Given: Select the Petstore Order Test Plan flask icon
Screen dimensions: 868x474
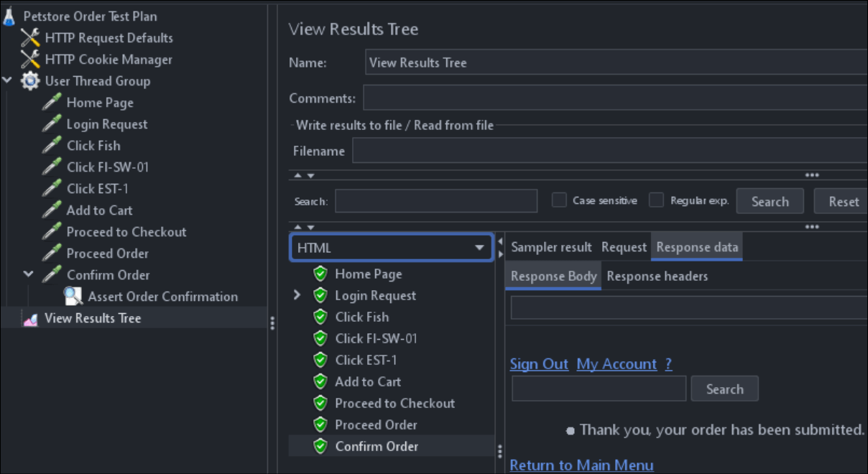Looking at the screenshot, I should tap(9, 15).
